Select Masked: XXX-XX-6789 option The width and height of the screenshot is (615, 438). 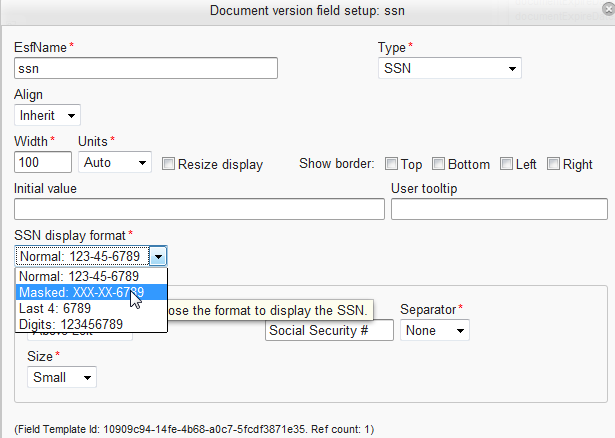pos(91,292)
